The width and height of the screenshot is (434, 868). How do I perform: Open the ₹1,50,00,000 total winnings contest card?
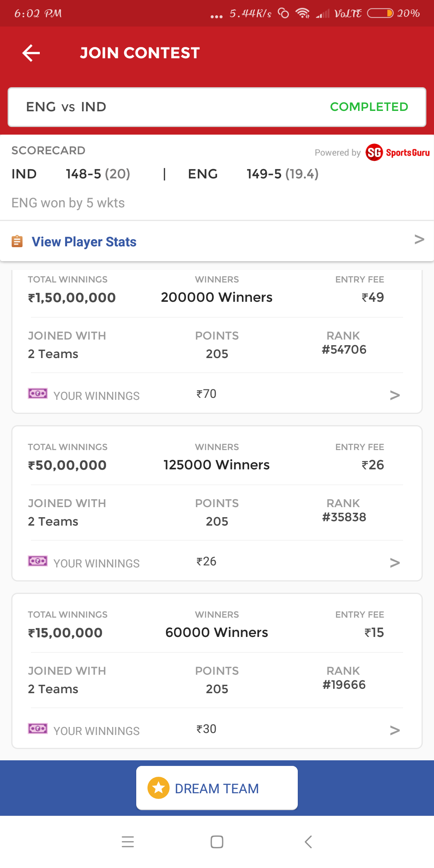point(217,342)
